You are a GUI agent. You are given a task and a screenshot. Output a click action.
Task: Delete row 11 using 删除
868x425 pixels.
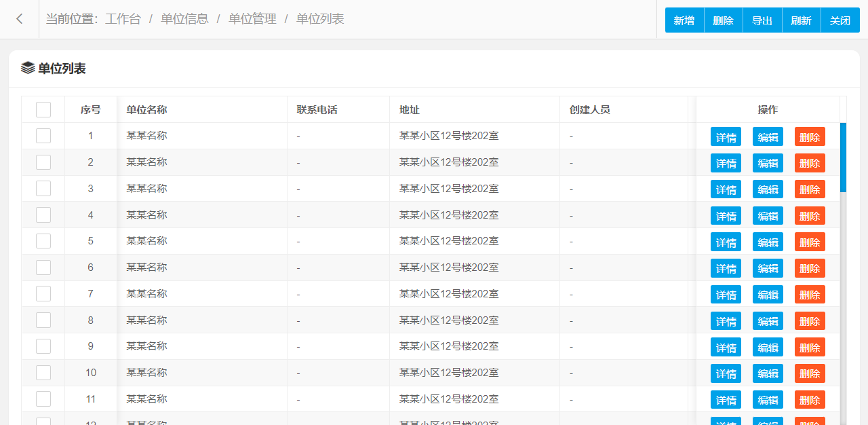[810, 400]
